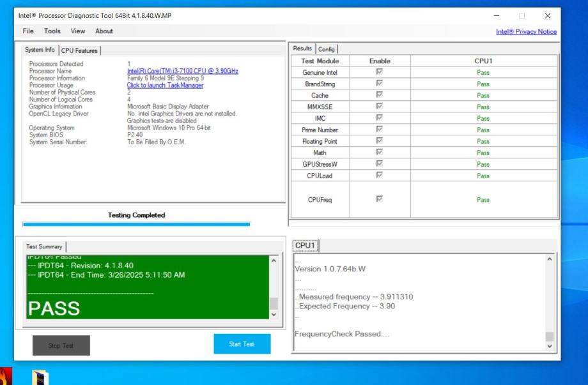The width and height of the screenshot is (588, 385).
Task: Click to launch Task Manager link
Action: [x=165, y=85]
